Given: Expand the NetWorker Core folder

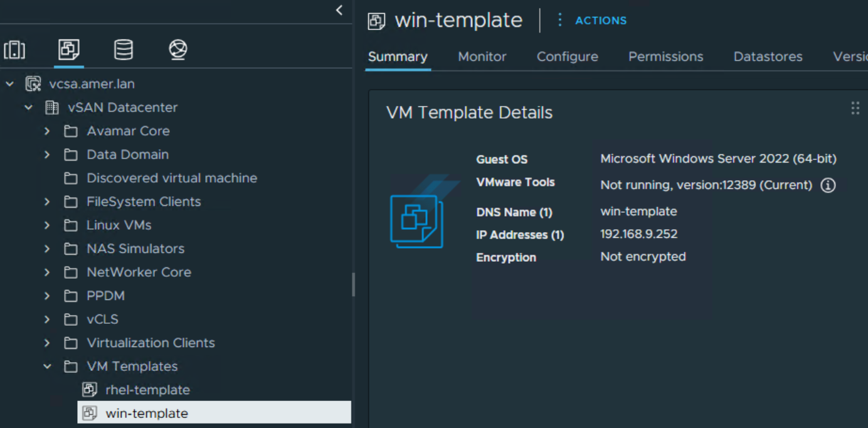Looking at the screenshot, I should 47,272.
